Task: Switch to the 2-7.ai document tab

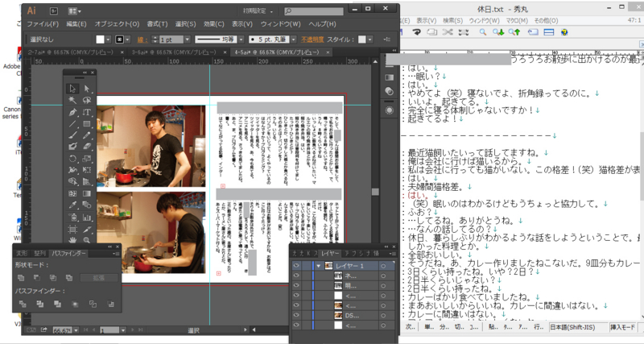Action: click(x=71, y=52)
